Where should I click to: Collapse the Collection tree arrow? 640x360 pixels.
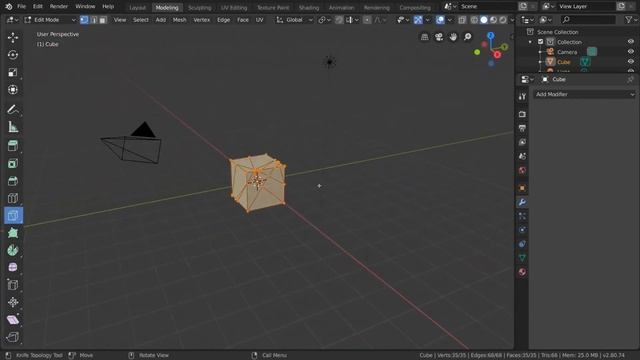(x=530, y=42)
